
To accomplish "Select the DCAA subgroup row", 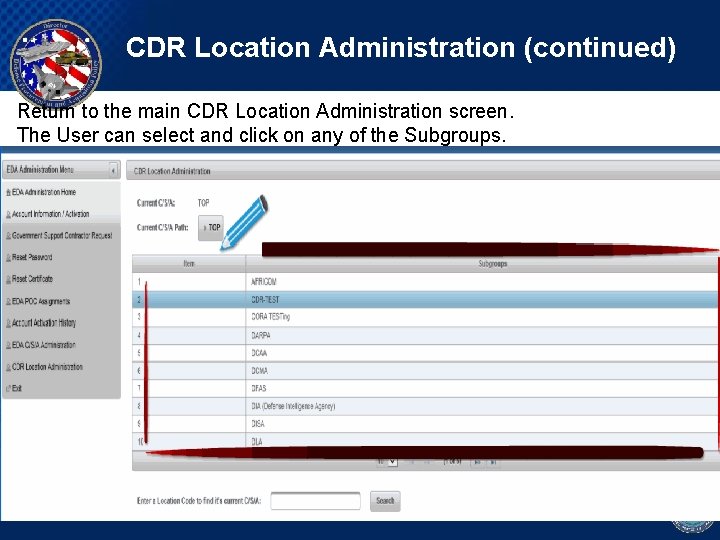I will point(426,353).
